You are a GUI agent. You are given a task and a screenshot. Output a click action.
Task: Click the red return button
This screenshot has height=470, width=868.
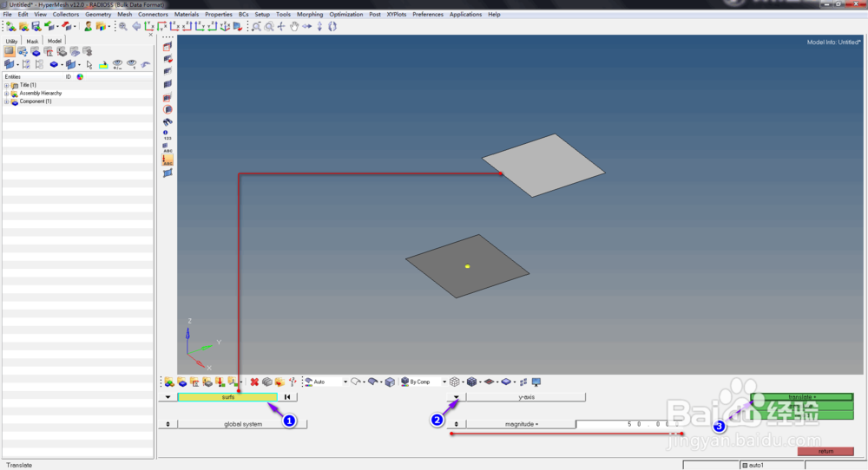(825, 451)
